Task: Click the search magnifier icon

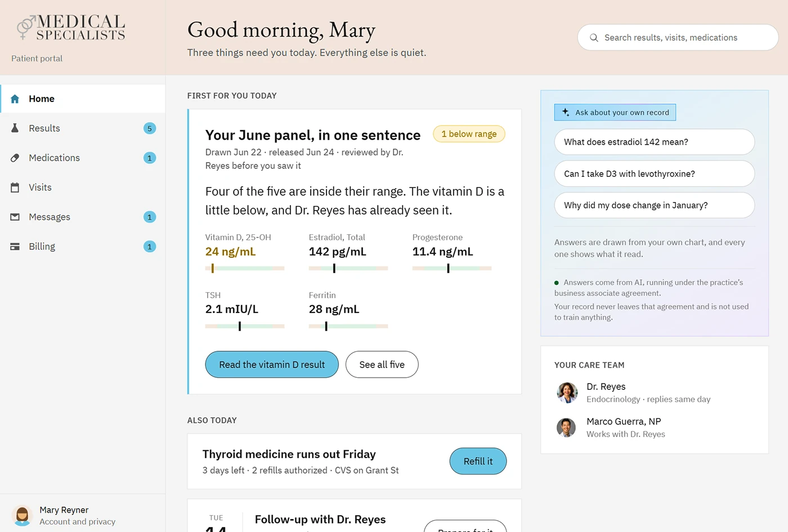Action: click(x=594, y=38)
